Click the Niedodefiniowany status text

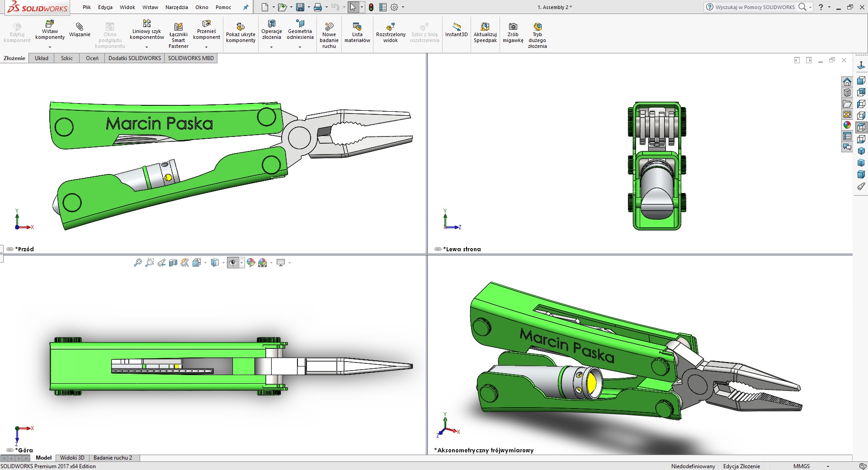693,466
